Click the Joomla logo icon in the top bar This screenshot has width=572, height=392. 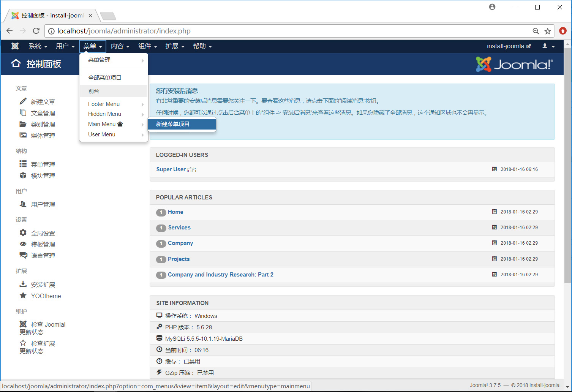tap(15, 46)
